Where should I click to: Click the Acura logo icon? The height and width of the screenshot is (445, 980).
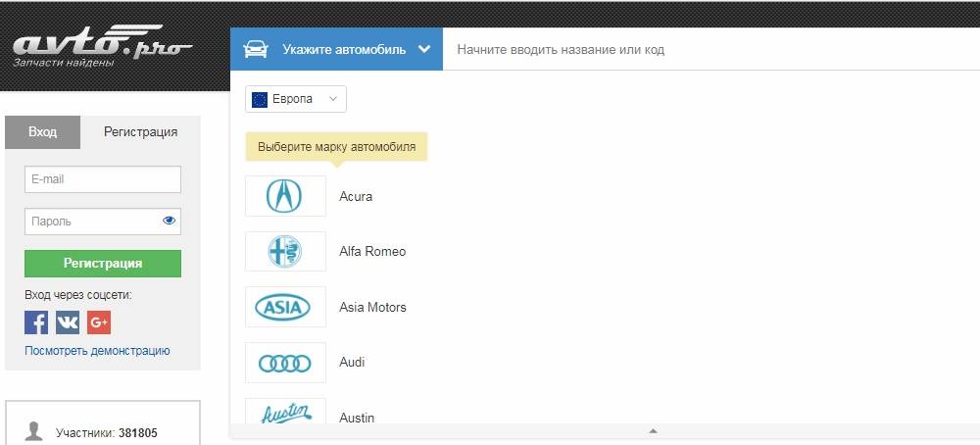(285, 196)
